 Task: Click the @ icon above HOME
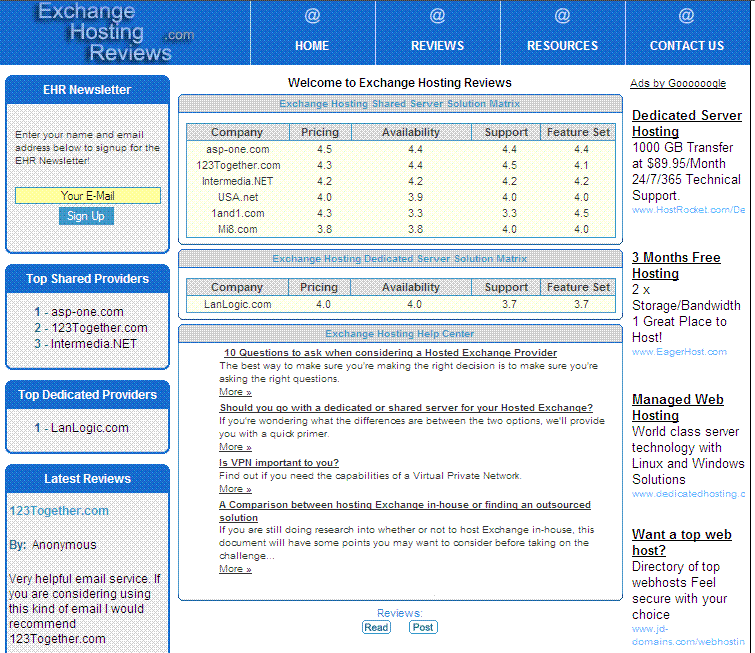(x=312, y=15)
